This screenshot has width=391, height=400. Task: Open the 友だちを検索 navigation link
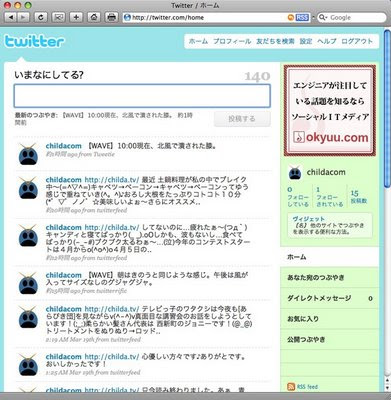[275, 41]
